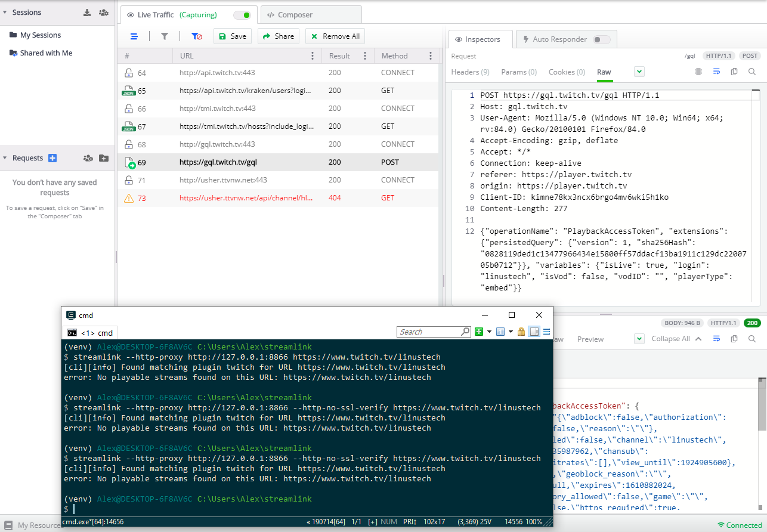This screenshot has width=767, height=532.
Task: Click the cmd active consoles list icon
Action: click(x=501, y=332)
